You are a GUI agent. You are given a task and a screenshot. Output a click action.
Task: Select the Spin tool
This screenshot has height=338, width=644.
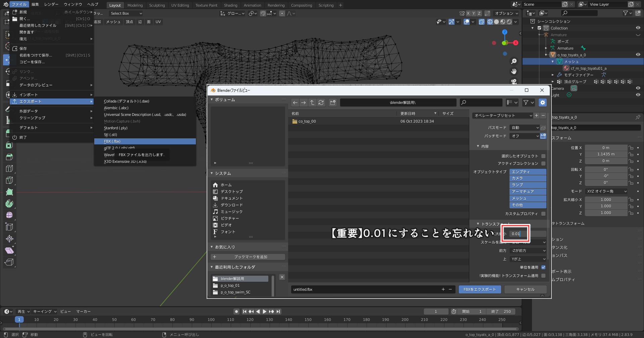(x=9, y=204)
